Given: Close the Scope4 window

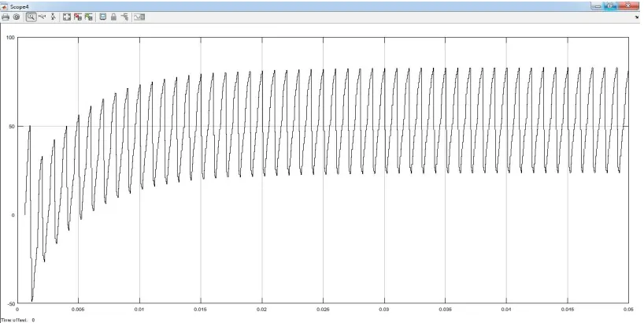Looking at the screenshot, I should 629,6.
